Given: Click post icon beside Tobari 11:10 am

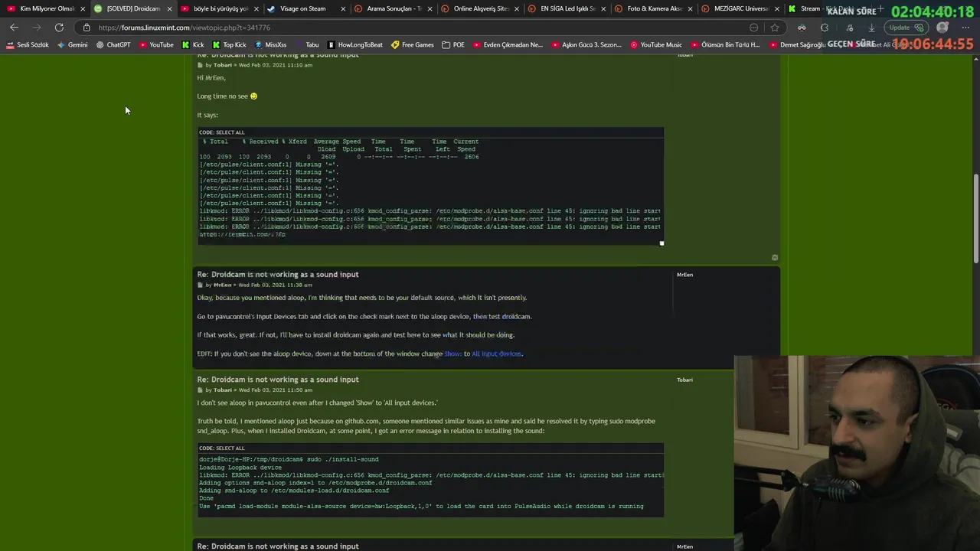Looking at the screenshot, I should 200,65.
